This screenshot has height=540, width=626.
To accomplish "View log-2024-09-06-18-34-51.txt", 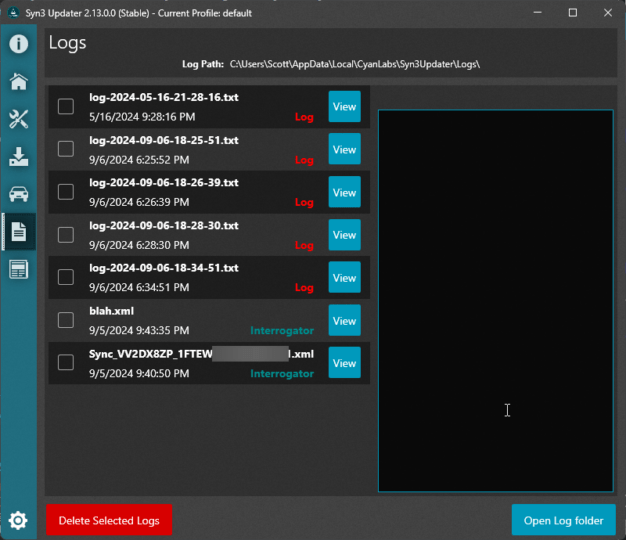I will coord(345,277).
